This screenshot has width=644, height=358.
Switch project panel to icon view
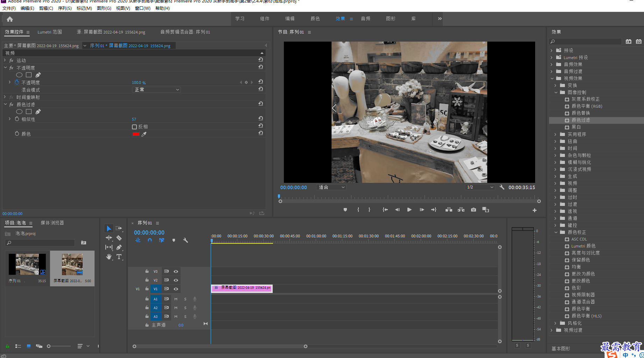coord(29,346)
